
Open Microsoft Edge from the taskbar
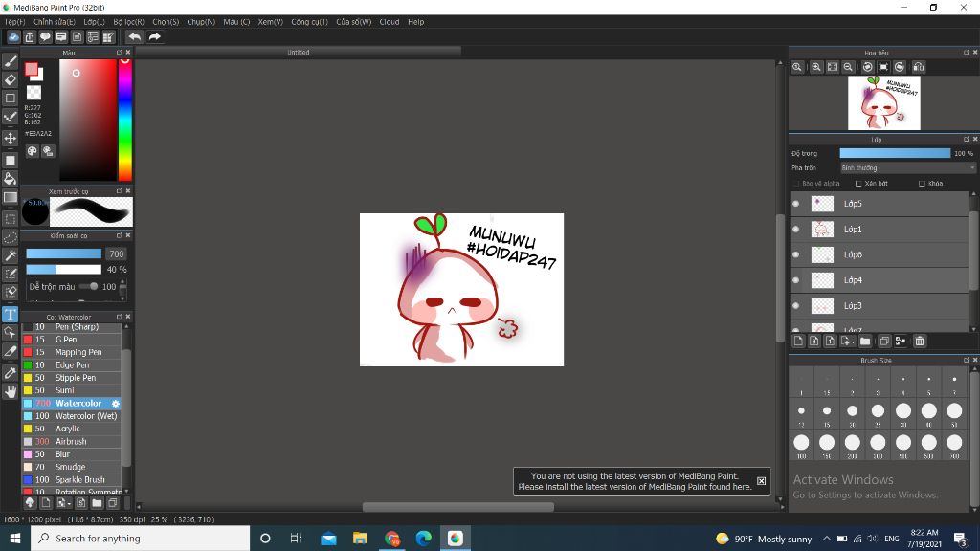423,538
